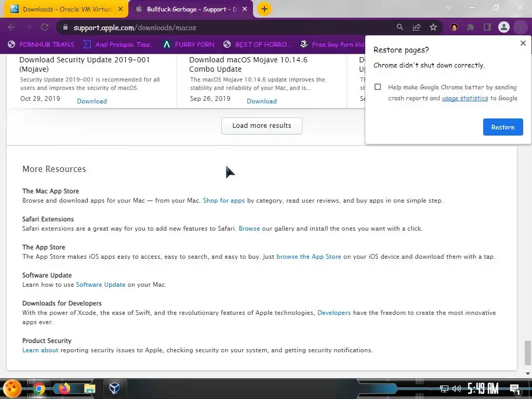This screenshot has height=399, width=532.
Task: Open the FURRY bookmark
Action: [189, 45]
